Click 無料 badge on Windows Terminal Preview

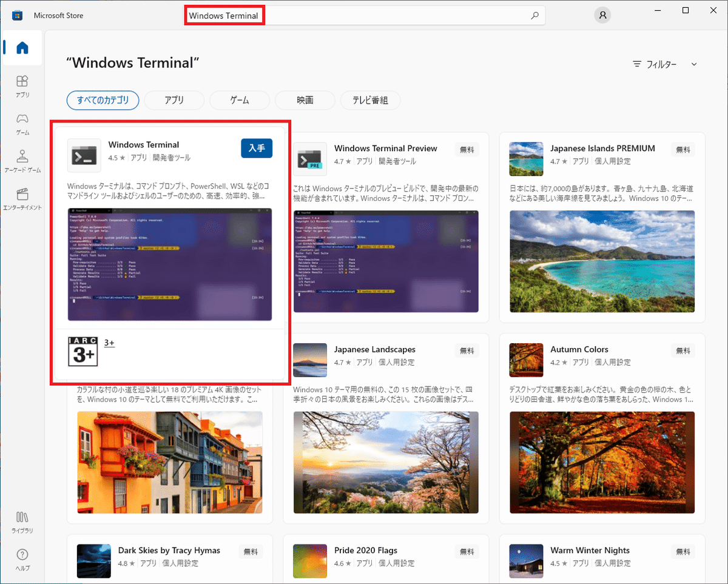point(467,149)
